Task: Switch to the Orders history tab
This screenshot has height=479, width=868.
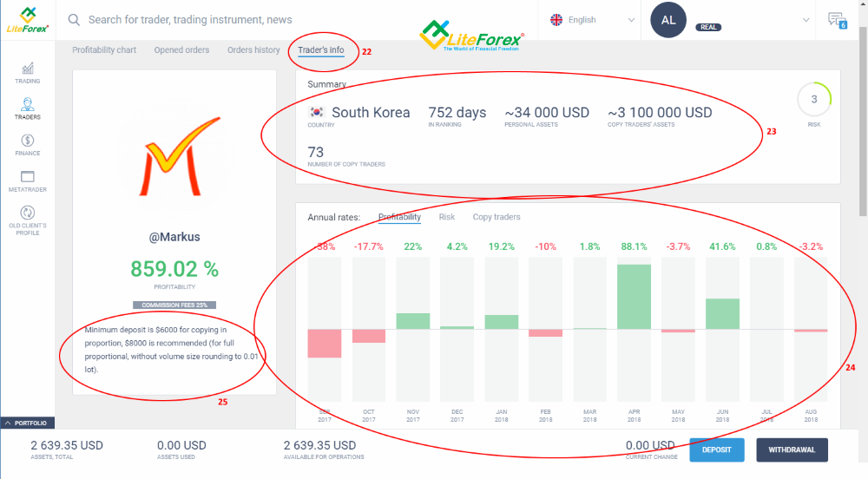Action: 253,49
